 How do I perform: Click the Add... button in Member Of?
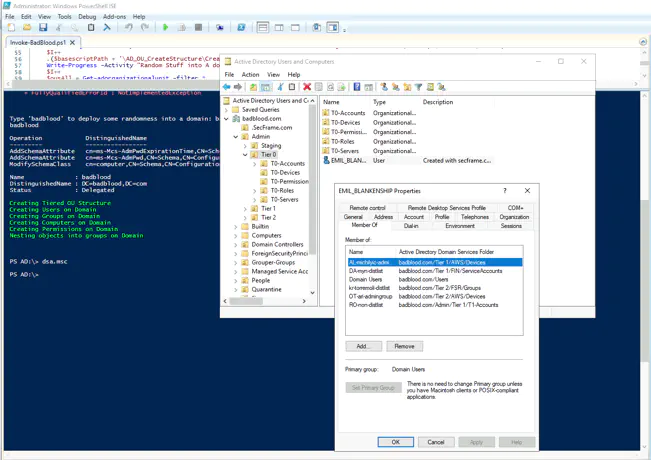coord(363,346)
